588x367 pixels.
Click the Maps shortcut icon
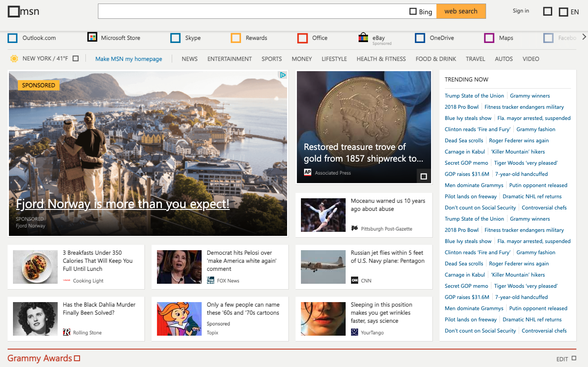point(489,38)
